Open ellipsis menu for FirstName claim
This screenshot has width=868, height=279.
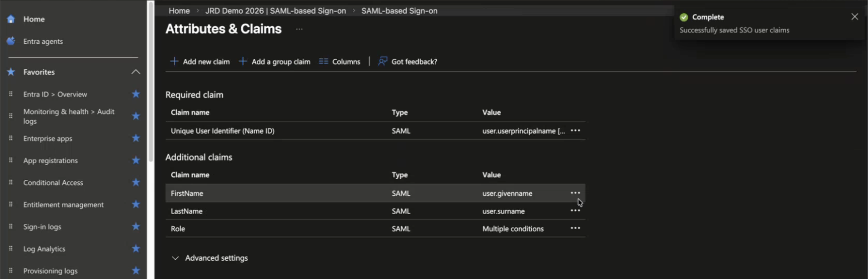575,193
